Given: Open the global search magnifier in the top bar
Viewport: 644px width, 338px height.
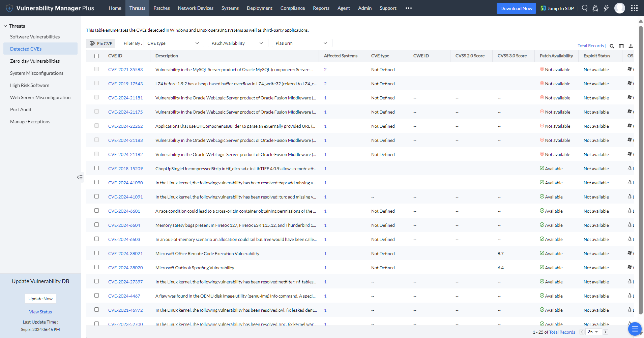Looking at the screenshot, I should point(585,8).
